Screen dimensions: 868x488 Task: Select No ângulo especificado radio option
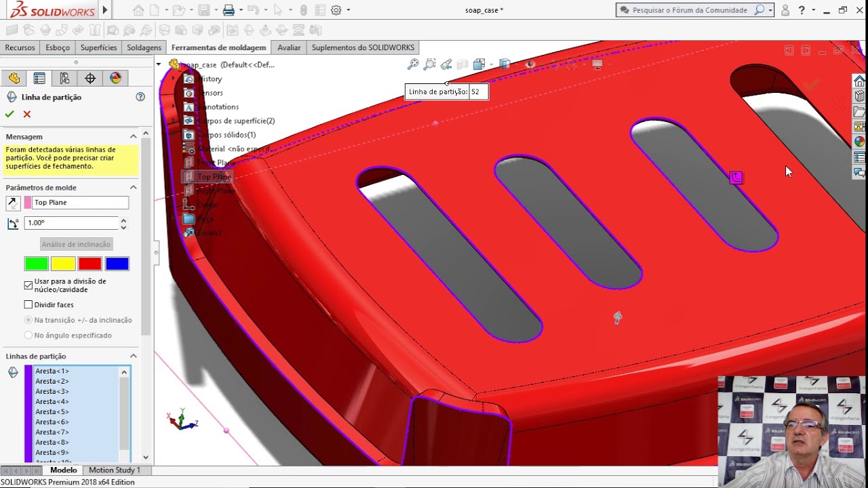tap(28, 335)
